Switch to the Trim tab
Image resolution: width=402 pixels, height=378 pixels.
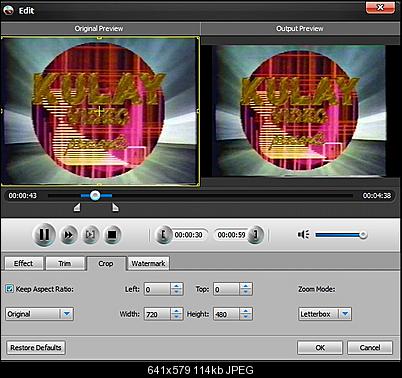pos(65,263)
